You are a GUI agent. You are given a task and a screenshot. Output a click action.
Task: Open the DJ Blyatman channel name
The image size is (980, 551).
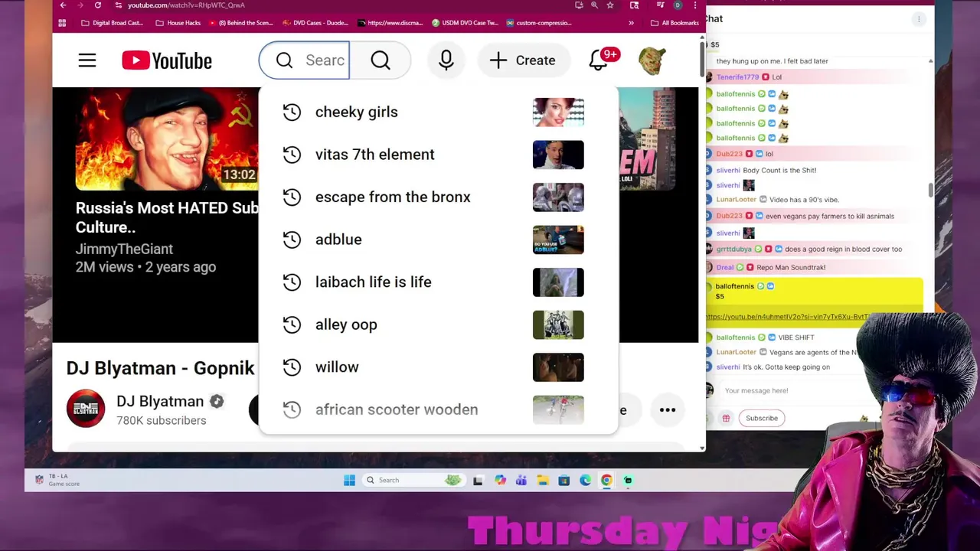coord(160,401)
